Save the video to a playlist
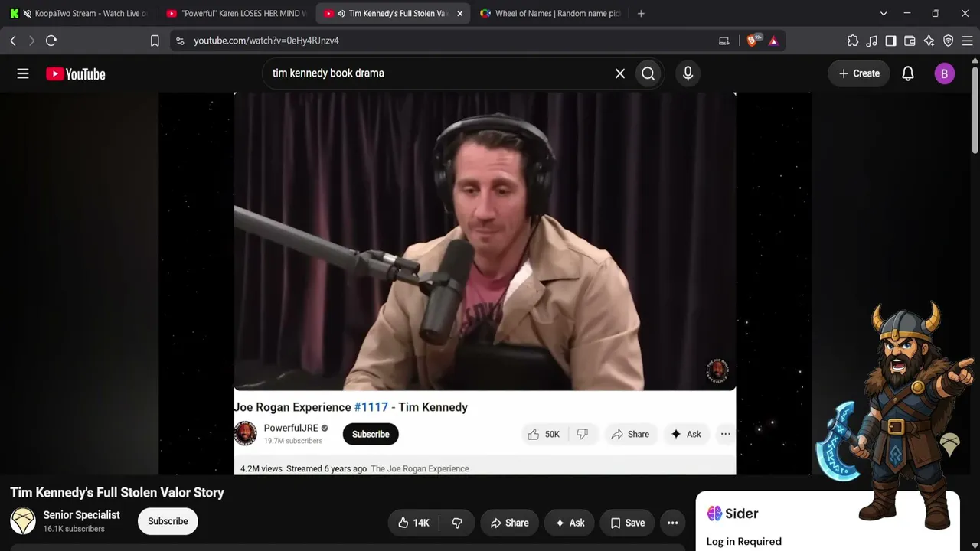This screenshot has width=980, height=551. coord(627,523)
